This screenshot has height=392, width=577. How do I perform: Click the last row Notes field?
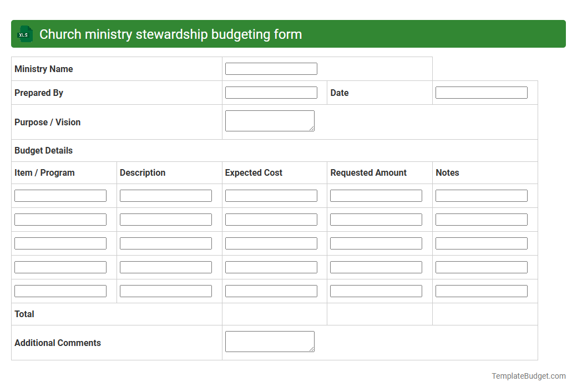(481, 291)
